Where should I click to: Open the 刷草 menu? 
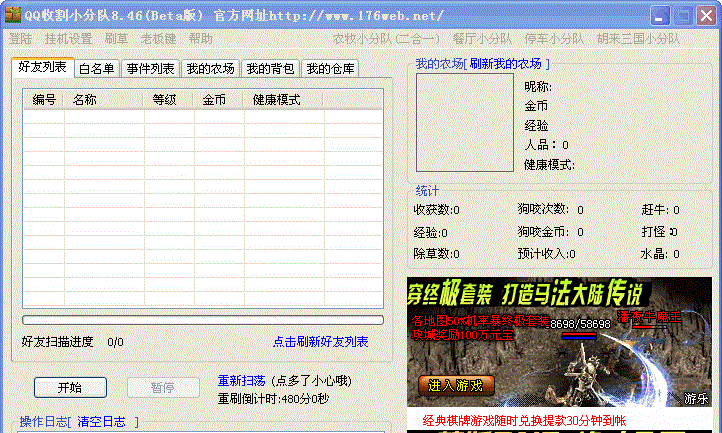pos(116,39)
